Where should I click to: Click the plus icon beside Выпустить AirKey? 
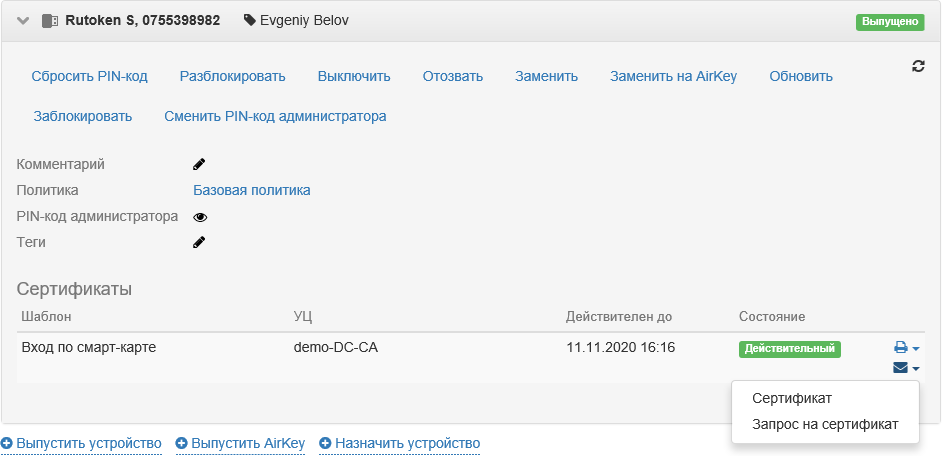coord(181,443)
